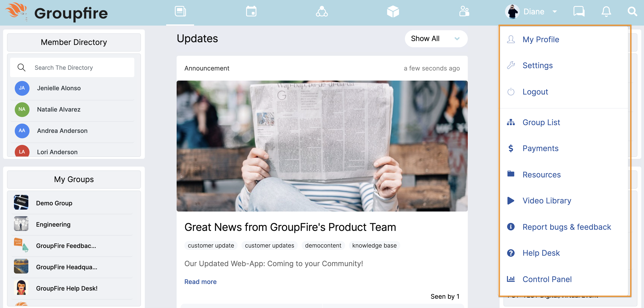Click the Read more link
Screen dimensions: 644x308
200,281
